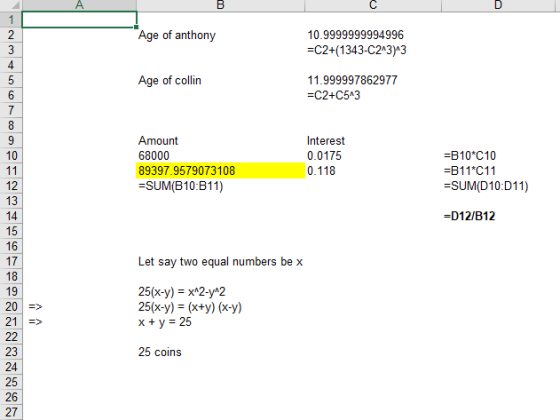Select row 9 header
Image resolution: width=560 pixels, height=420 pixels.
point(11,141)
